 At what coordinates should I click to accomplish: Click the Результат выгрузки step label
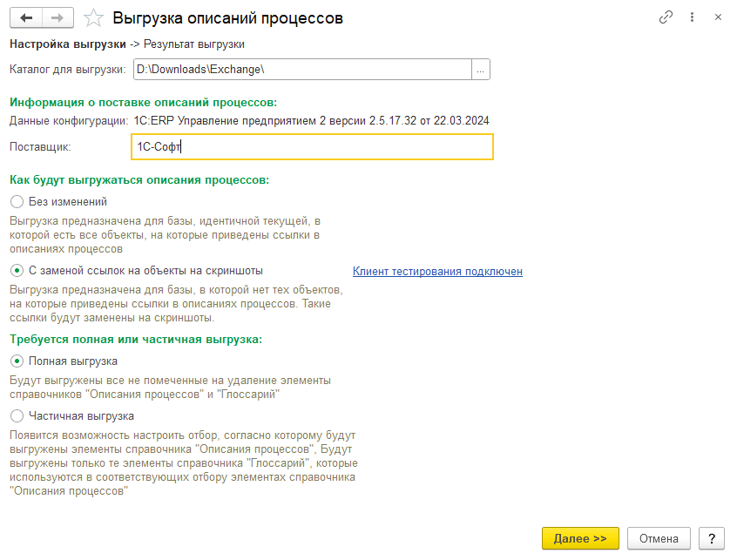(194, 44)
